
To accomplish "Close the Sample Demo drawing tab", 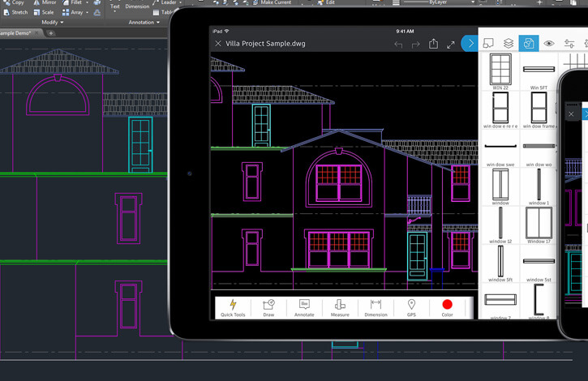I will click(36, 33).
